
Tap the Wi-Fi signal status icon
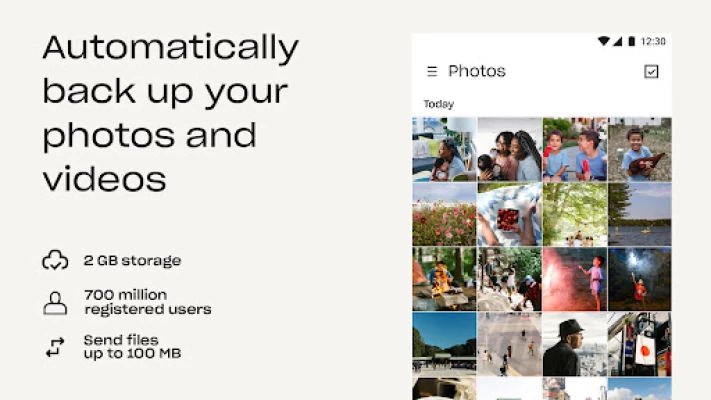tap(604, 41)
